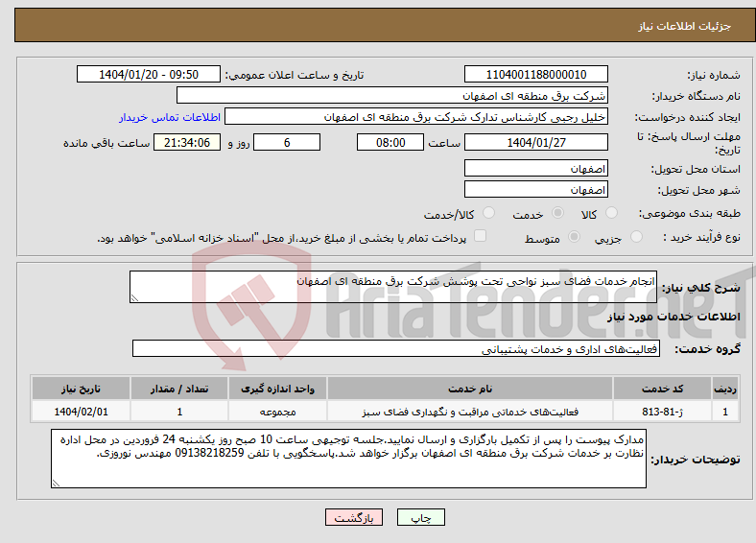Click the اطلاعات خدمات مورد نیاز section heading
The height and width of the screenshot is (543, 756).
point(673,317)
